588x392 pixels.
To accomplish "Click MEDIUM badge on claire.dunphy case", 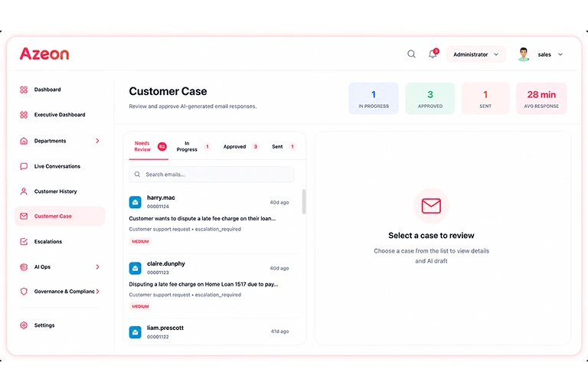I will click(140, 306).
